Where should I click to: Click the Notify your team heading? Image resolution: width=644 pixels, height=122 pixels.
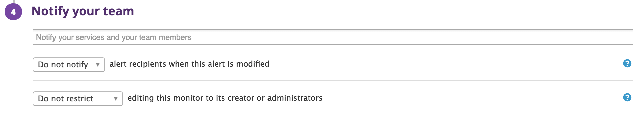tap(83, 11)
